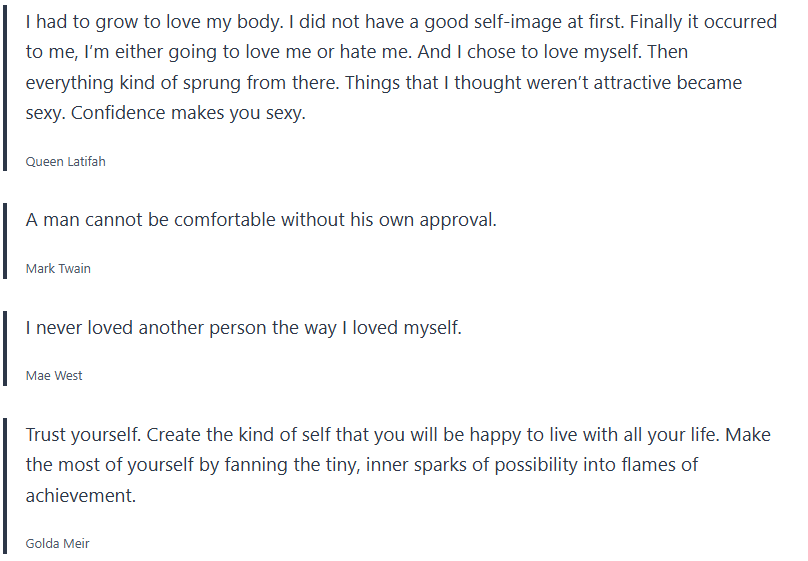
Task: Click the quote starting "A man cannot be comfortable"
Action: tap(261, 220)
